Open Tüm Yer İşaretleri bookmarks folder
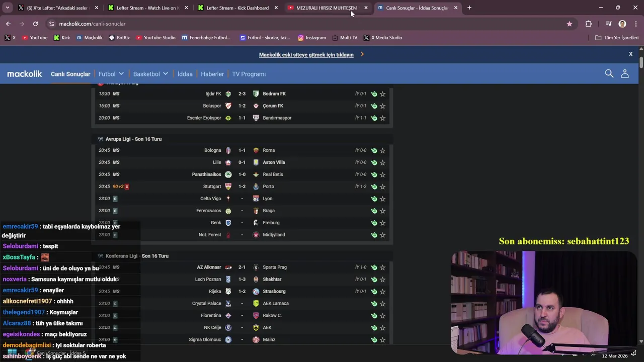The image size is (644, 362). coord(617,38)
